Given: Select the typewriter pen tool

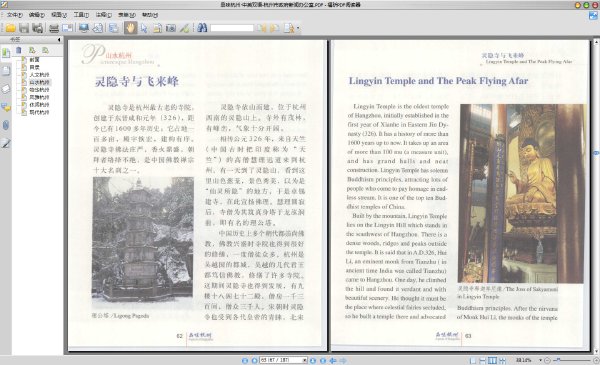Looking at the screenshot, I should 185,28.
